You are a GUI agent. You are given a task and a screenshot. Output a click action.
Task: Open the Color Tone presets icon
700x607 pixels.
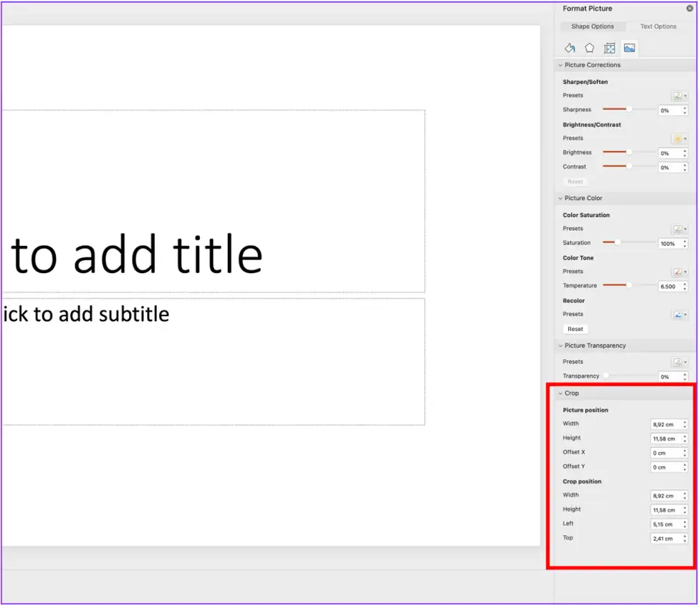(x=679, y=271)
